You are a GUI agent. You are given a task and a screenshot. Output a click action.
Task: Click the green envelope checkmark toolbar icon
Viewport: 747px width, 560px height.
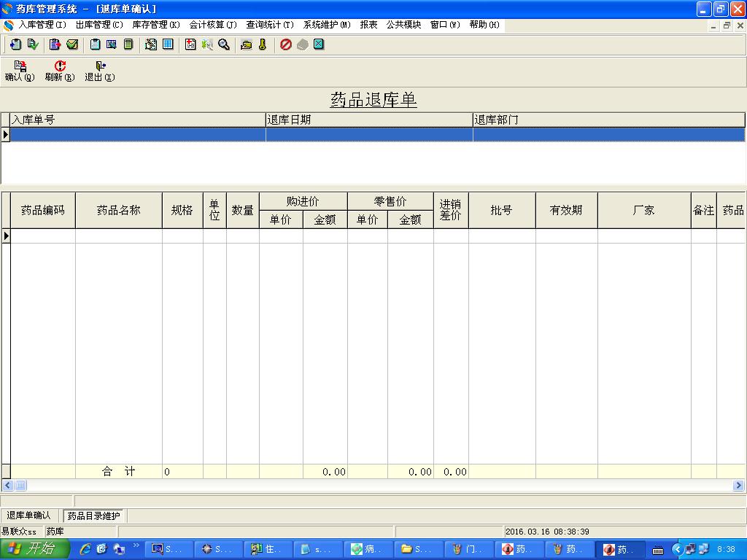tap(72, 44)
